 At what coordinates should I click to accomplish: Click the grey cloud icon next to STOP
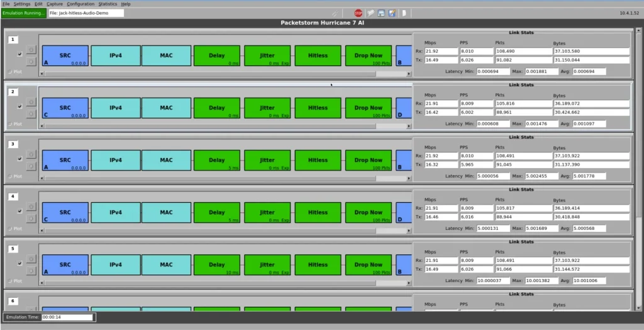point(370,13)
